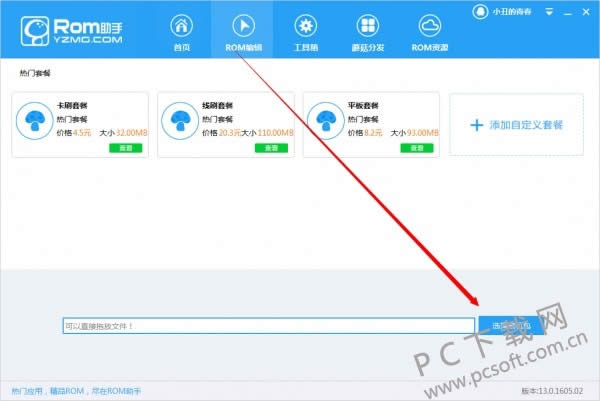Close the Rom助手 window
This screenshot has width=600, height=401.
point(586,12)
